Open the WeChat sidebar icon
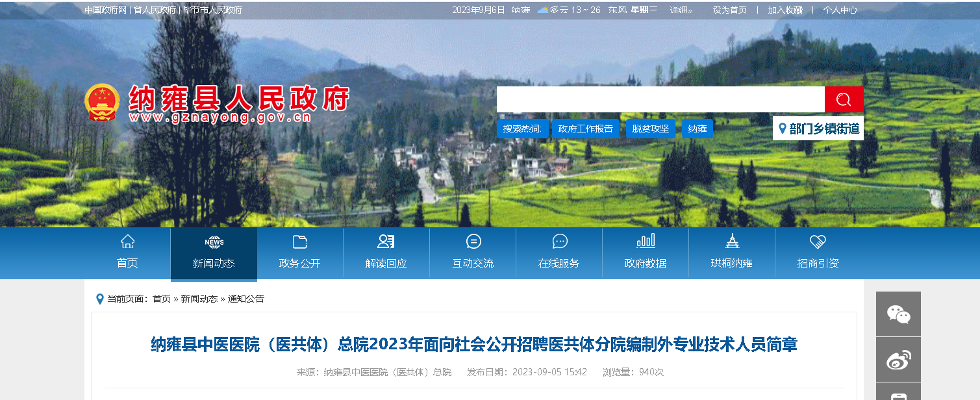The height and width of the screenshot is (400, 980). [x=899, y=314]
